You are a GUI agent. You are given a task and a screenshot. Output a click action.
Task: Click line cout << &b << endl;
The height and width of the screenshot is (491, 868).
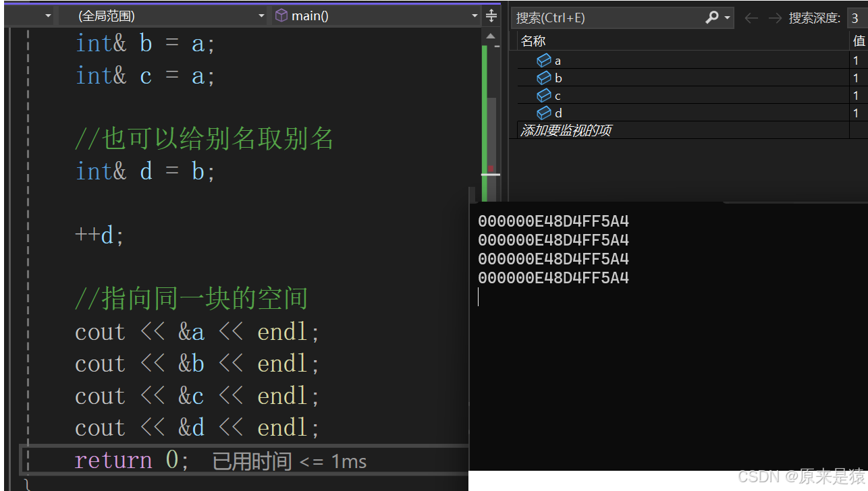[197, 364]
